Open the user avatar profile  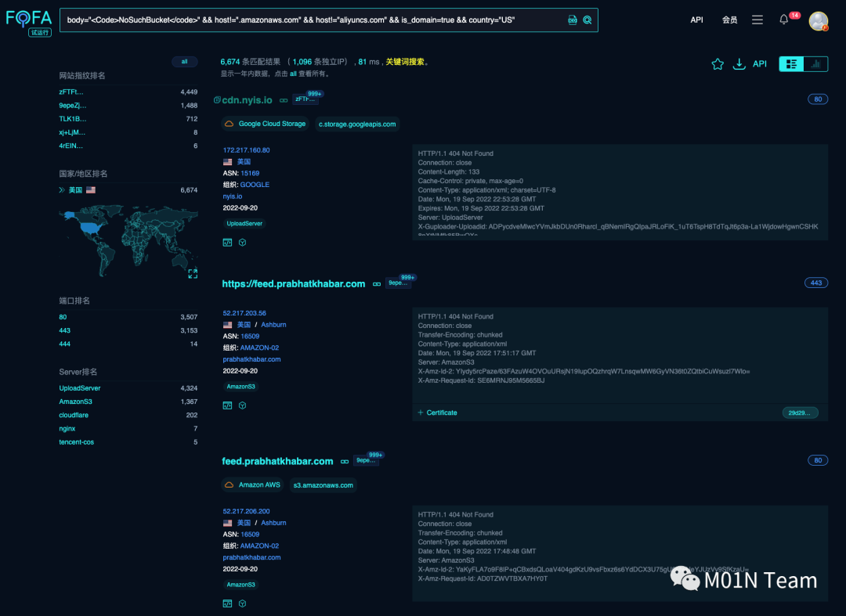click(819, 21)
